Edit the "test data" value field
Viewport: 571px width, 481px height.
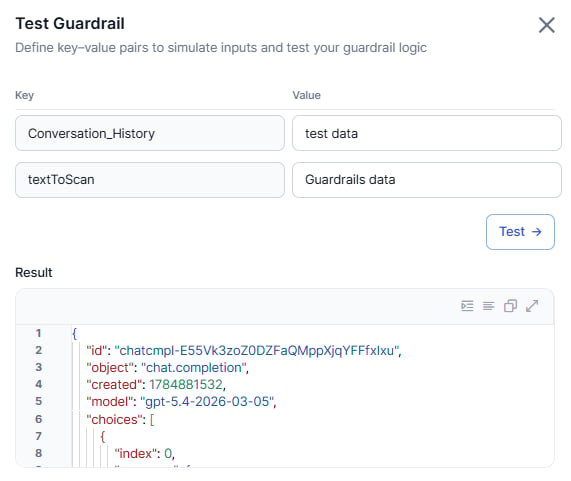427,133
